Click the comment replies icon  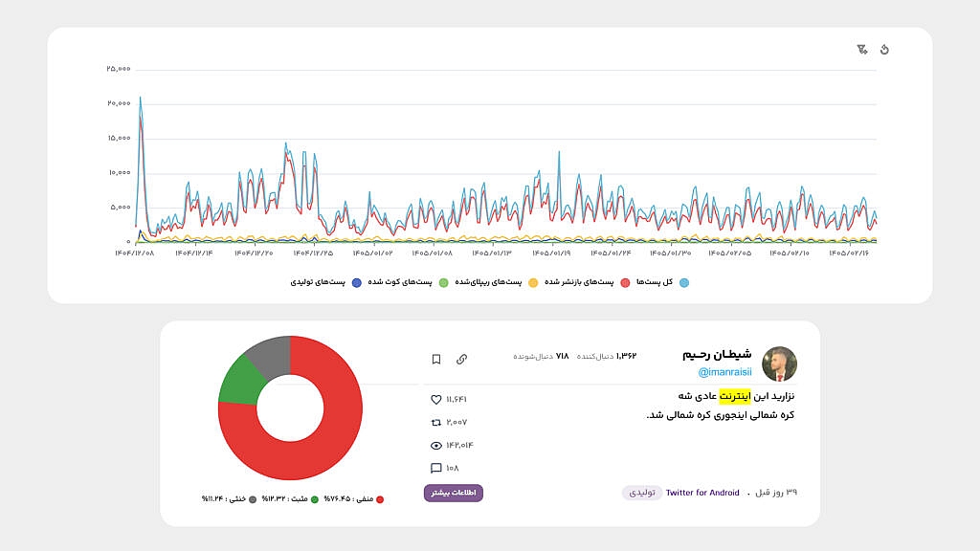tap(436, 468)
